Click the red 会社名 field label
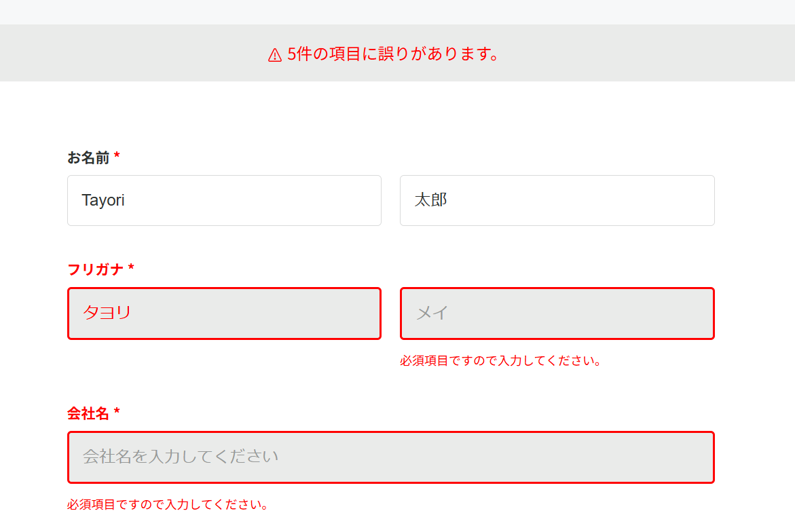The height and width of the screenshot is (532, 795). point(88,413)
